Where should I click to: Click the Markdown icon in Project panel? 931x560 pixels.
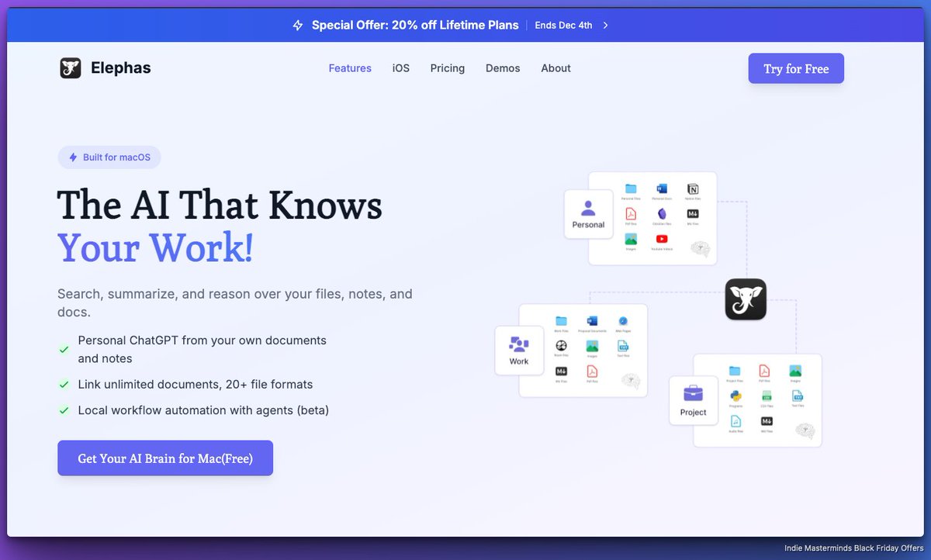point(766,421)
